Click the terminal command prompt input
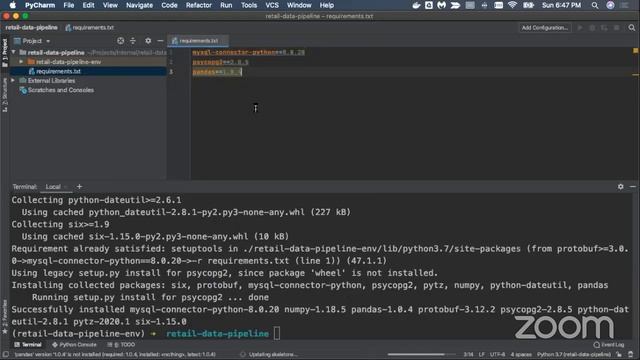This screenshot has width=640, height=360. coord(277,333)
